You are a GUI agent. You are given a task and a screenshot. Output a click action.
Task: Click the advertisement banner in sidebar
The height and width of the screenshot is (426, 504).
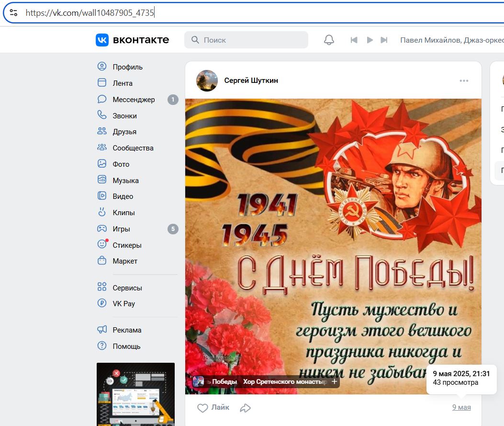pyautogui.click(x=135, y=394)
